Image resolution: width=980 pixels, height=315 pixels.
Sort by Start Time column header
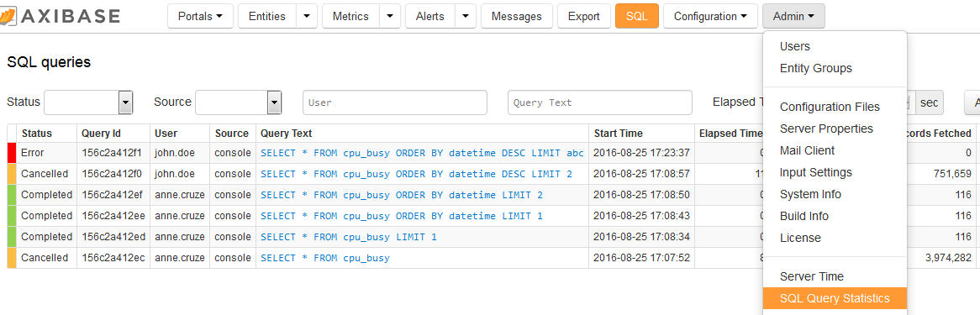[618, 133]
